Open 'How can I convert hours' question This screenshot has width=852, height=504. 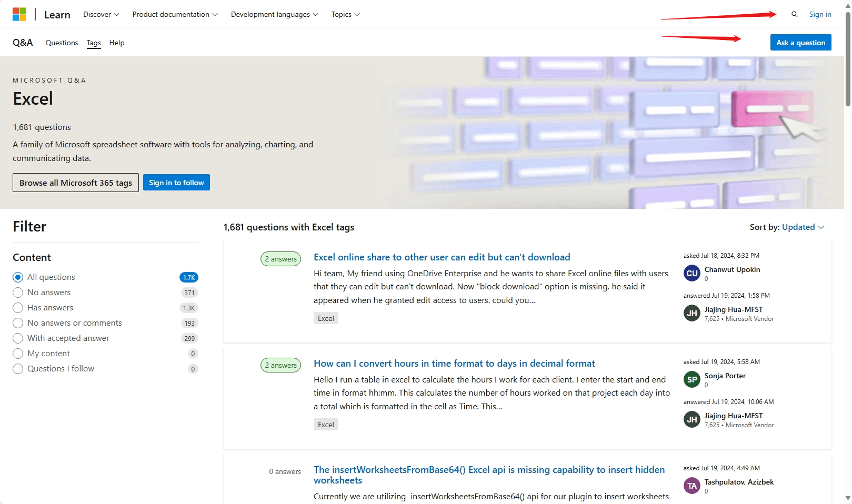click(454, 364)
